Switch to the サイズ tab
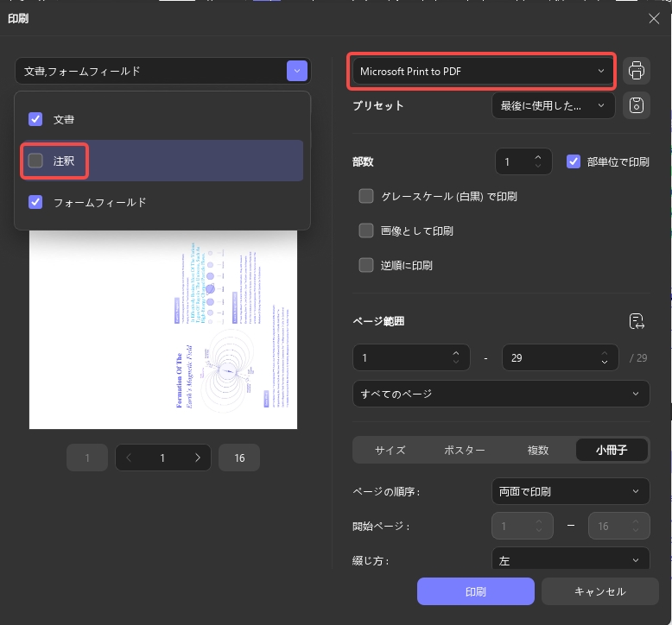 tap(390, 451)
